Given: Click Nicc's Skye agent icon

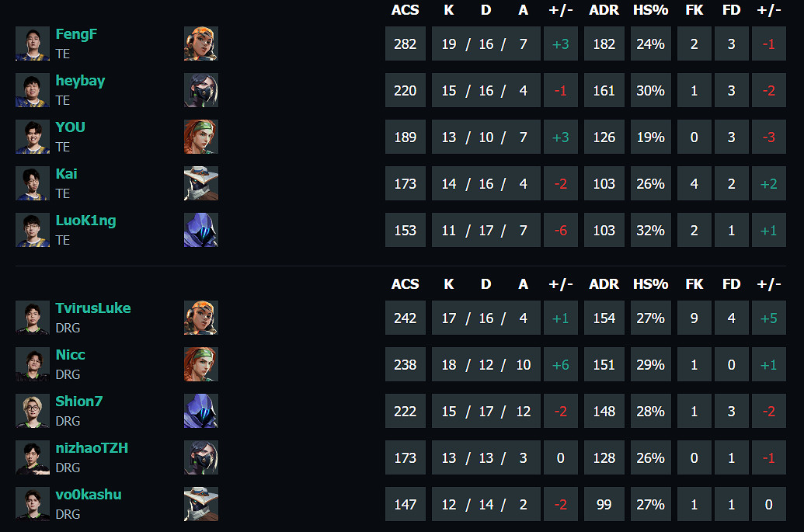Looking at the screenshot, I should point(201,364).
